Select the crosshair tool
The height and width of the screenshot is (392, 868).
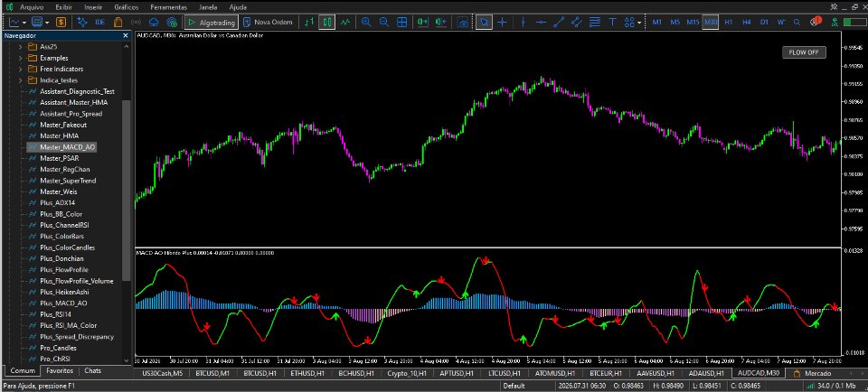pyautogui.click(x=502, y=22)
